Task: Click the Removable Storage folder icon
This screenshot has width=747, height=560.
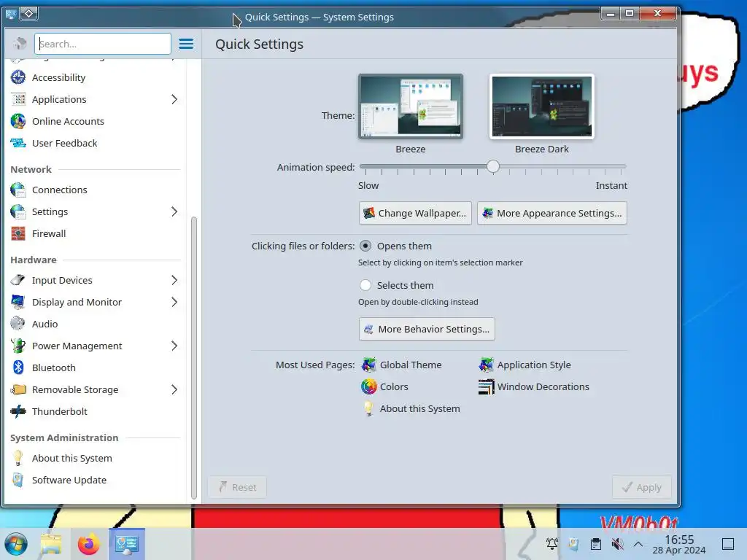Action: coord(18,389)
